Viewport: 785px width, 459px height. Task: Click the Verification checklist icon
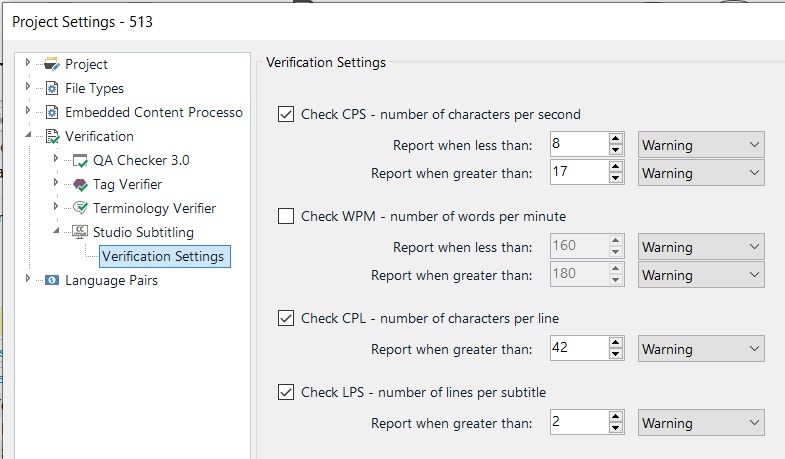click(x=52, y=136)
